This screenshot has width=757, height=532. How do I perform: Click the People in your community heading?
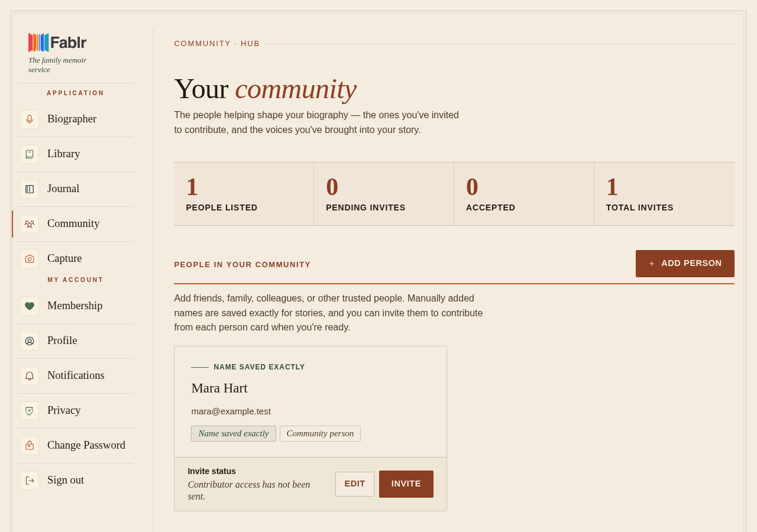pos(242,265)
